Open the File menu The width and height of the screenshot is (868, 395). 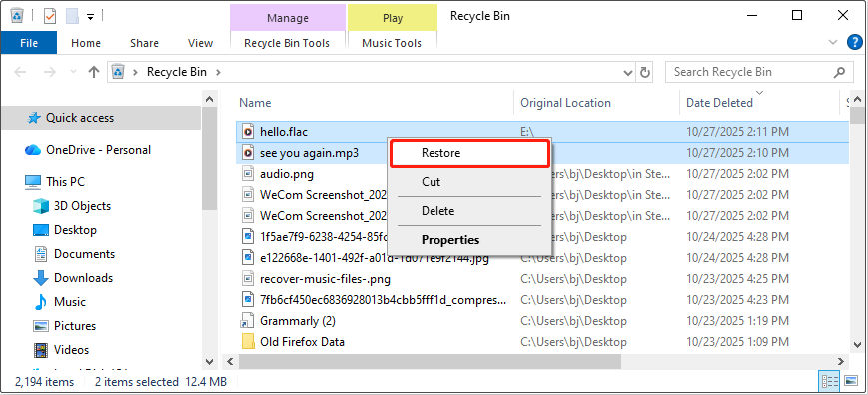pyautogui.click(x=29, y=43)
